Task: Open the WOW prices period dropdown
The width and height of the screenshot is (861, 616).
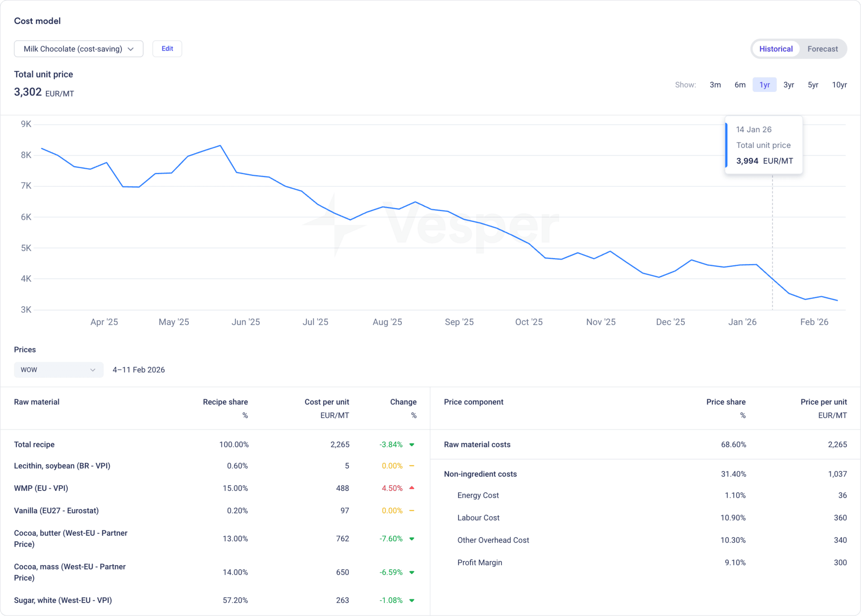Action: point(58,370)
